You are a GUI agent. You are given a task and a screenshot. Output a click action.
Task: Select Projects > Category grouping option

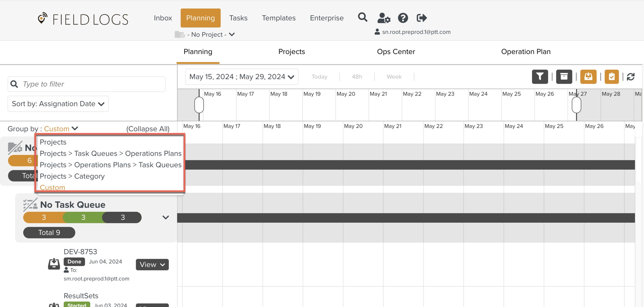(72, 176)
